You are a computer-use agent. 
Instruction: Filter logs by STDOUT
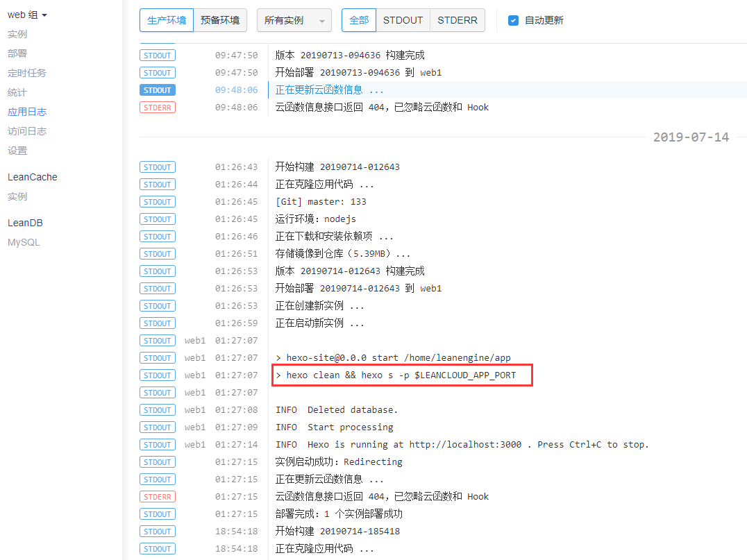[403, 21]
